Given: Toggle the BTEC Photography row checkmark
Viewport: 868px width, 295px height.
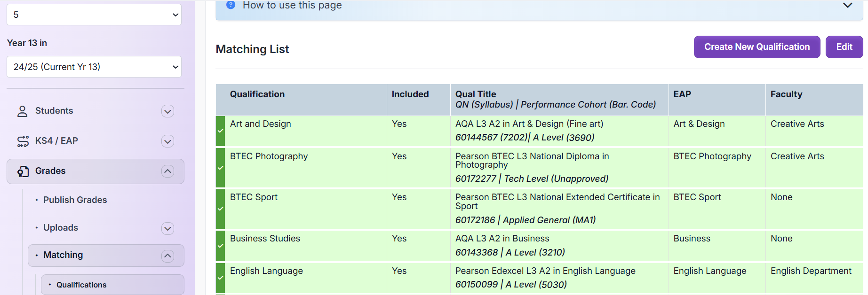Looking at the screenshot, I should click(220, 168).
